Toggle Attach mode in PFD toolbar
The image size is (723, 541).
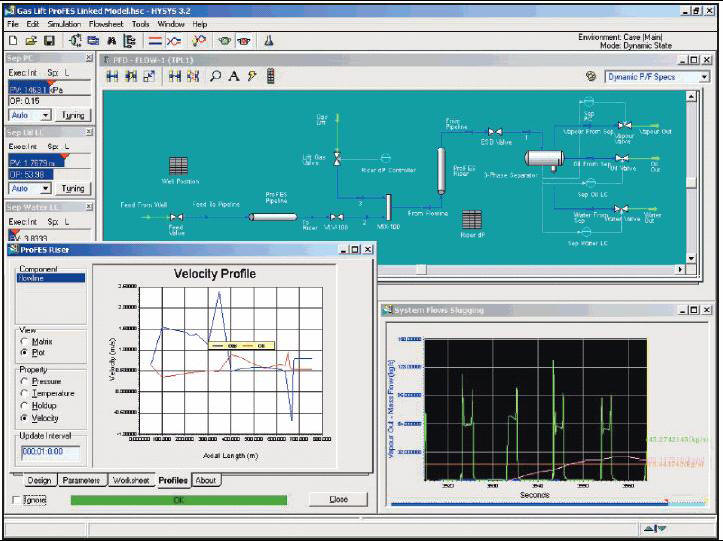pos(112,77)
